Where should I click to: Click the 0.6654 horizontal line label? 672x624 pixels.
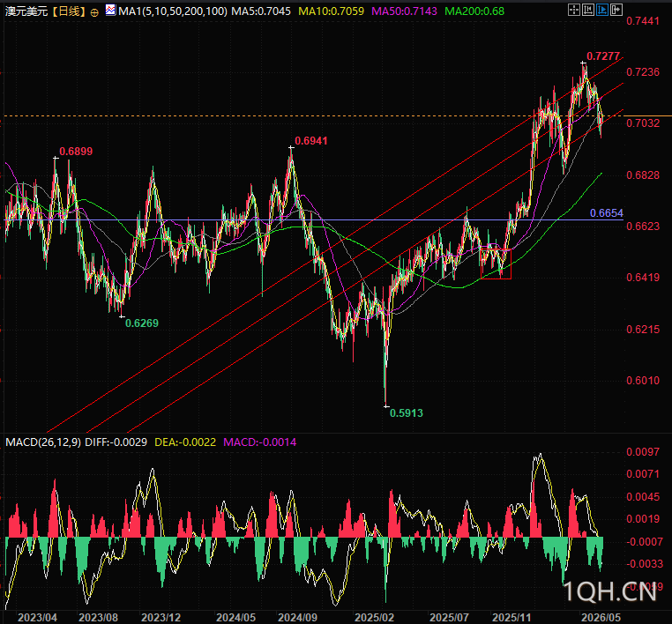coord(607,213)
